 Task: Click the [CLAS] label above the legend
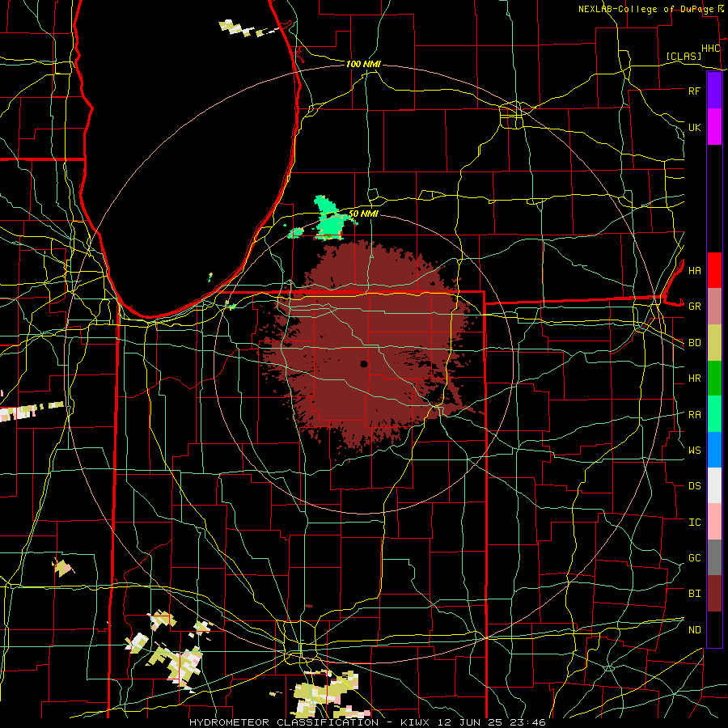pyautogui.click(x=684, y=57)
